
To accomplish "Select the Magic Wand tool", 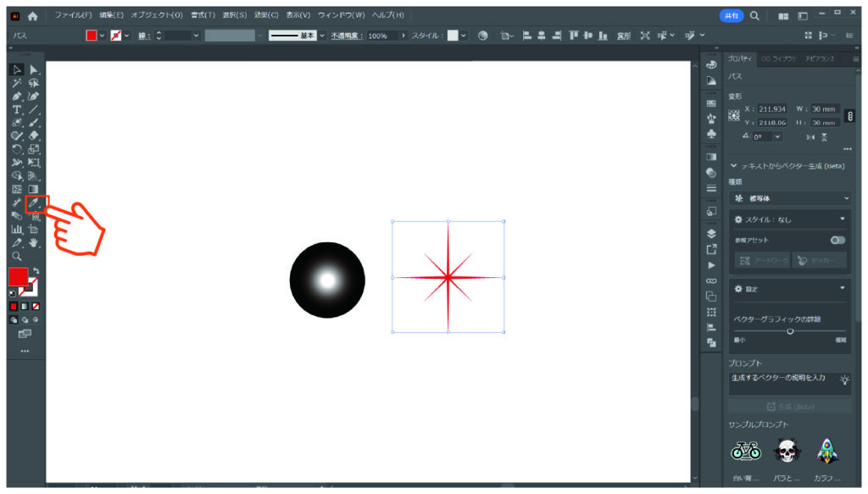I will click(17, 83).
